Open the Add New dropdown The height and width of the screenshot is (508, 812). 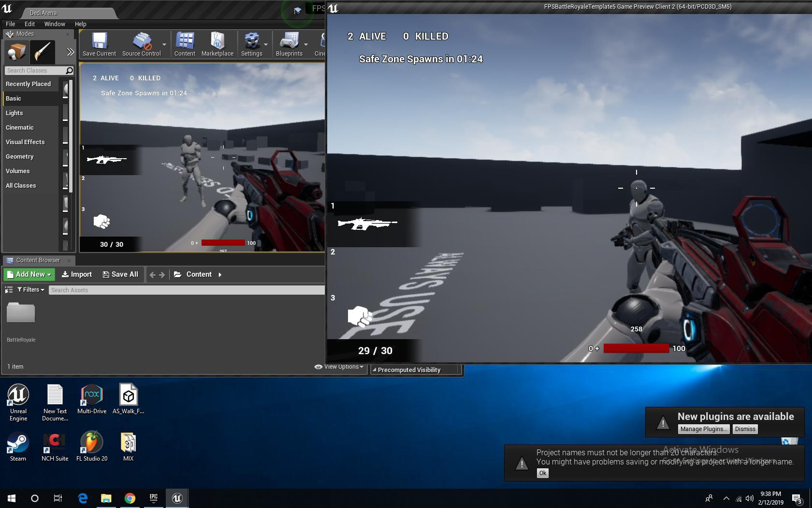(x=29, y=274)
